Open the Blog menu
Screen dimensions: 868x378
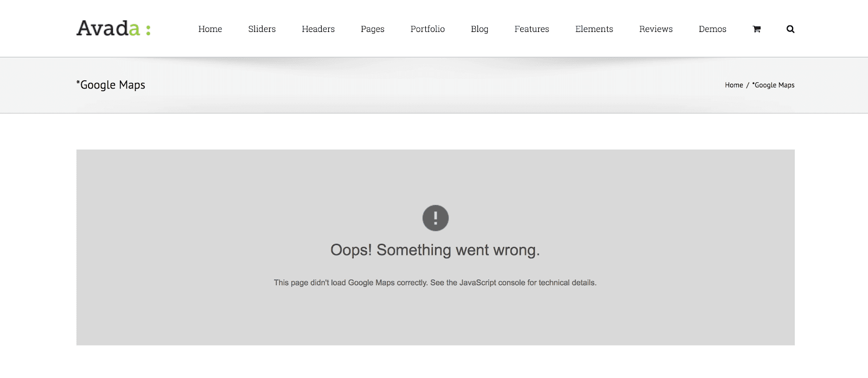click(480, 29)
